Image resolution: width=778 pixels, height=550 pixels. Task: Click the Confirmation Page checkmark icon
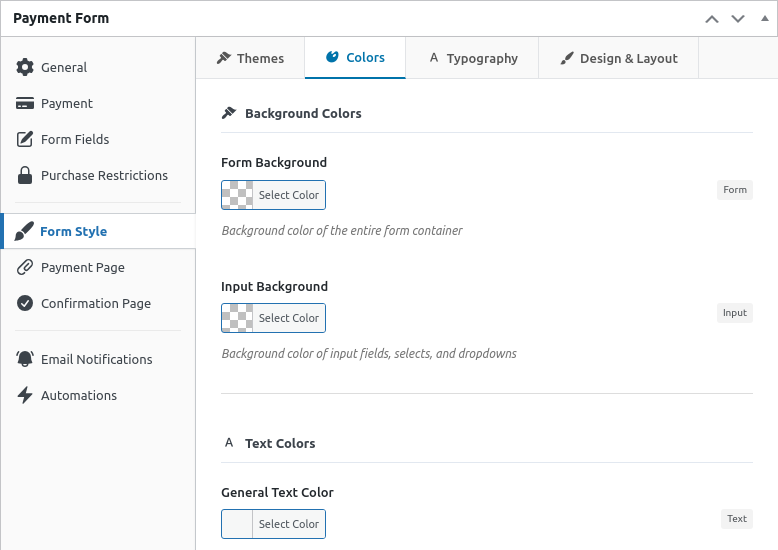[x=25, y=303]
